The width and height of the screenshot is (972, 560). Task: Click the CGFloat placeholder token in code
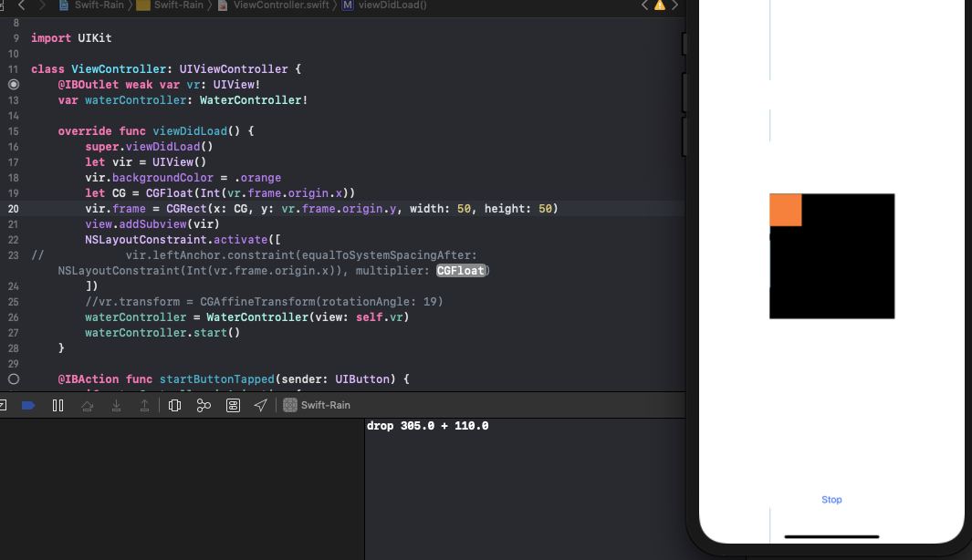tap(461, 270)
